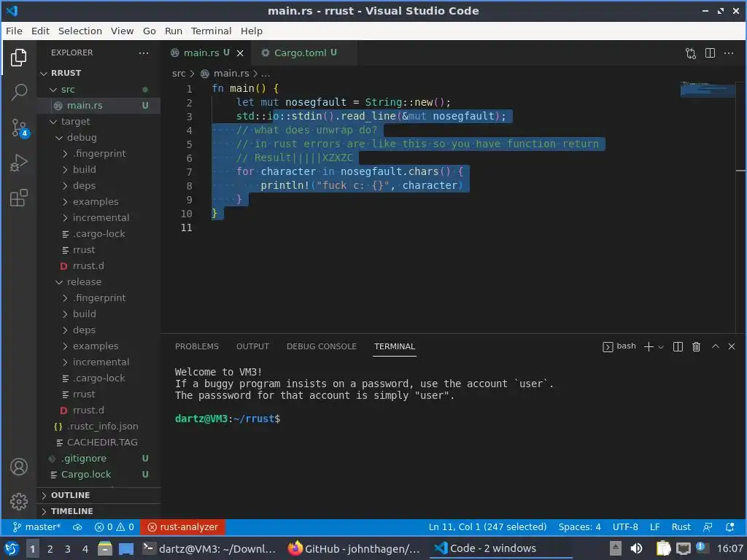Open the feedback icon in status bar

(x=708, y=527)
